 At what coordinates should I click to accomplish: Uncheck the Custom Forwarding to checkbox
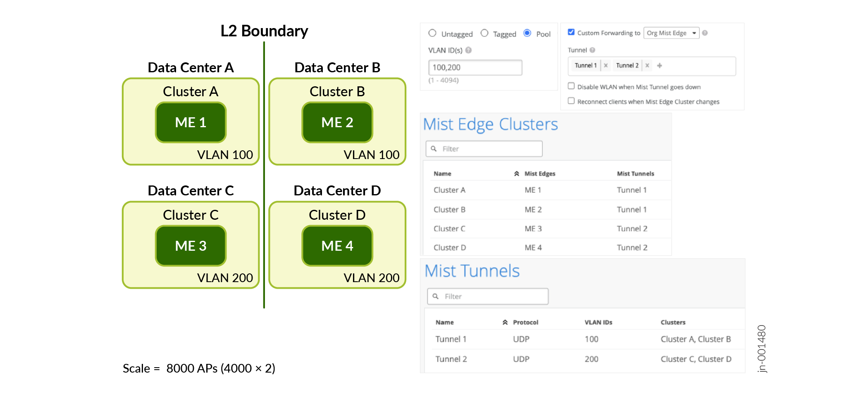tap(571, 32)
